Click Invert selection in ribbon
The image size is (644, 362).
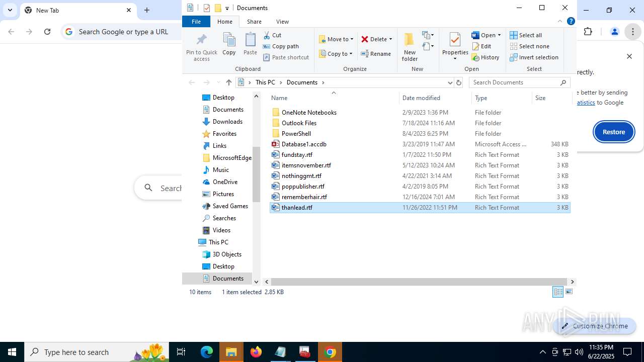pos(534,57)
